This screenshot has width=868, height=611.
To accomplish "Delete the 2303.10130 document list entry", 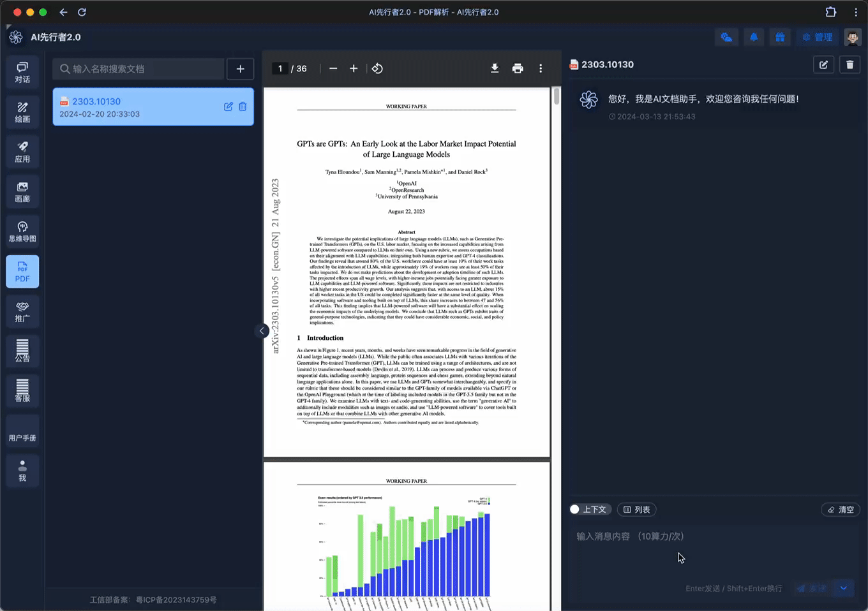I will 243,107.
